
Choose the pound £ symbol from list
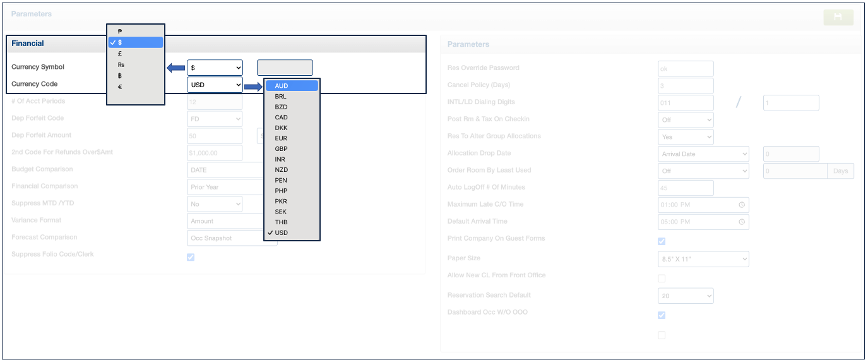[120, 54]
